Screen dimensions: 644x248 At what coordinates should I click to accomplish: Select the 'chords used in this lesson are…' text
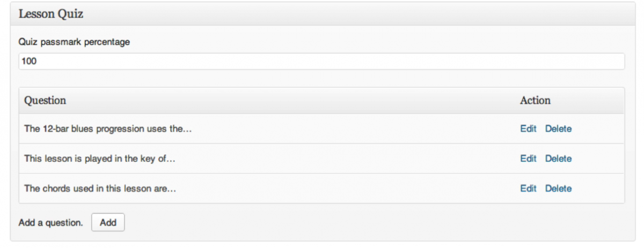pos(100,189)
